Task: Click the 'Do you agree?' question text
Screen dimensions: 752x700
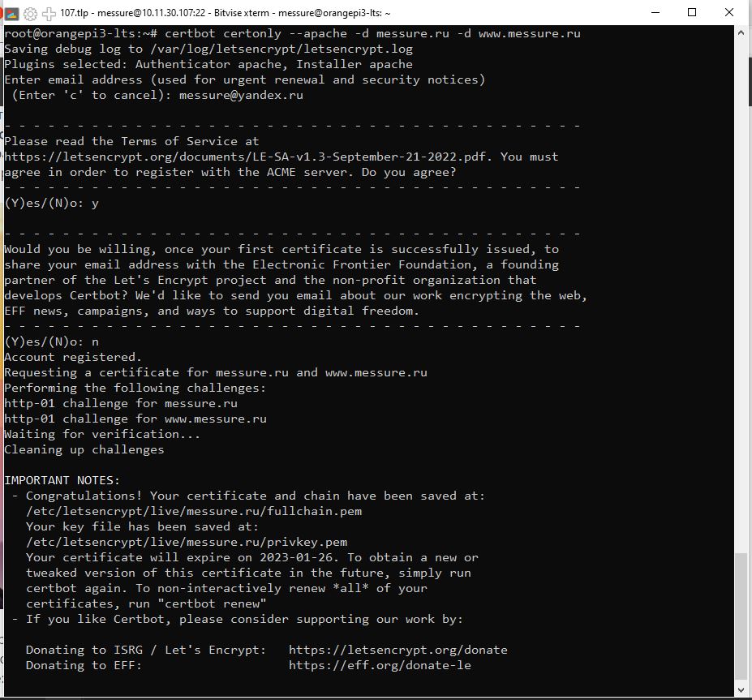Action: tap(409, 172)
